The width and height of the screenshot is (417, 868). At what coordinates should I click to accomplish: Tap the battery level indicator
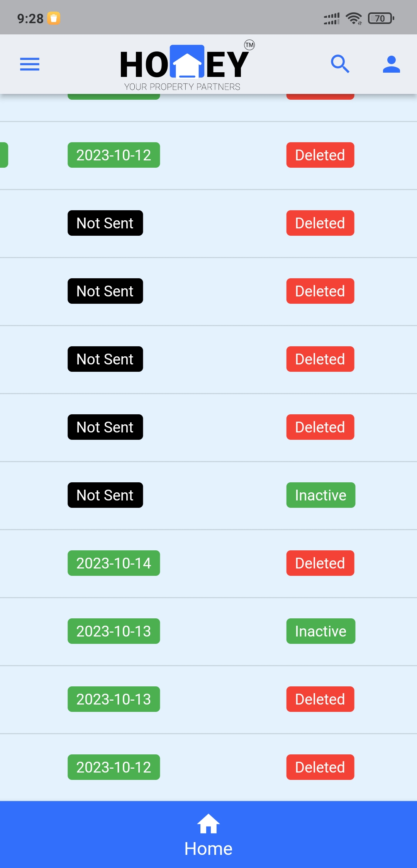[x=381, y=18]
